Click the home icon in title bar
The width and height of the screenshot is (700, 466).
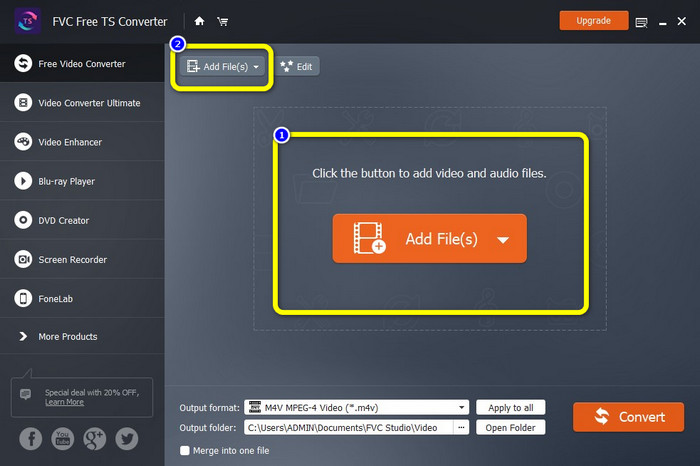(x=200, y=21)
